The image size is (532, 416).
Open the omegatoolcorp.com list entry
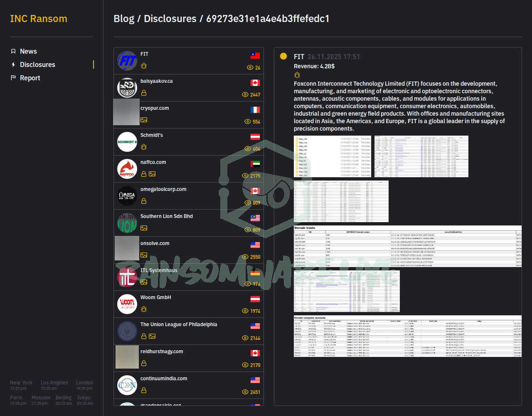pyautogui.click(x=163, y=189)
